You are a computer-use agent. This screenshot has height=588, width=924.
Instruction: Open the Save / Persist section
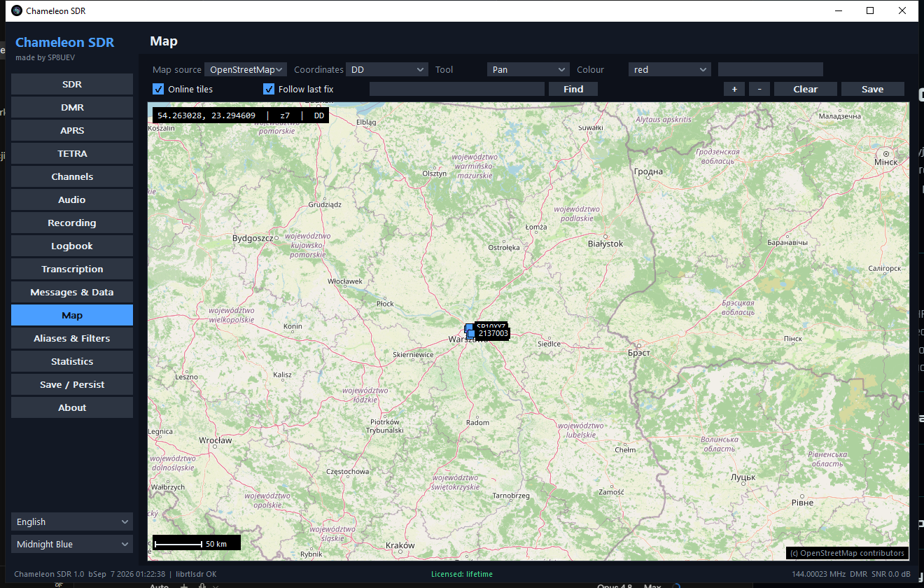(x=72, y=384)
